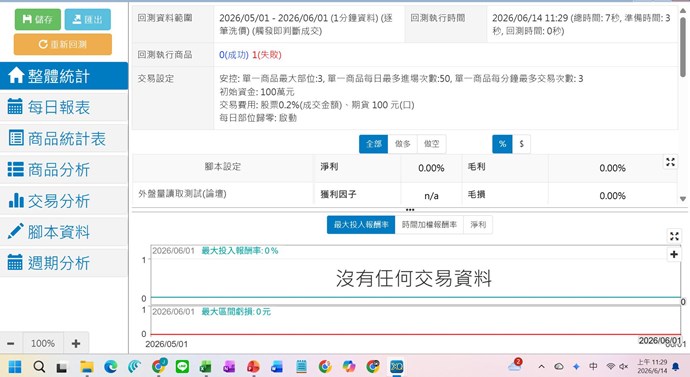Expand the chart panel to fullscreen
690x377 pixels.
click(674, 236)
